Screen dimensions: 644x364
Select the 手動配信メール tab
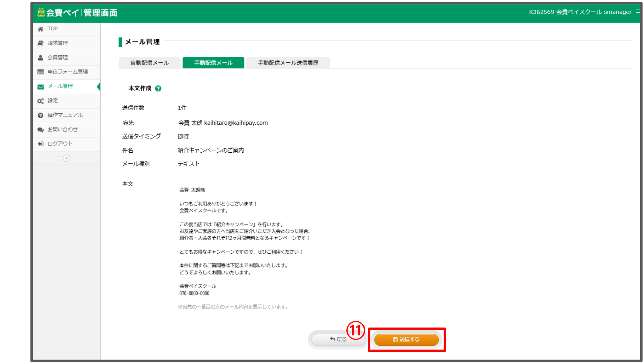pyautogui.click(x=213, y=62)
